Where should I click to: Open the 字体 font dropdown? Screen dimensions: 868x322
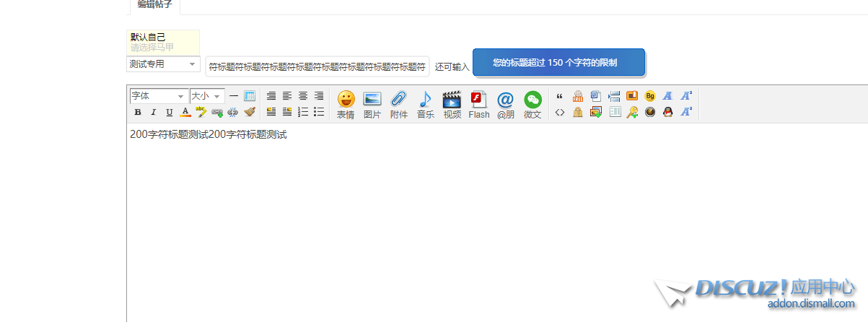pos(158,96)
